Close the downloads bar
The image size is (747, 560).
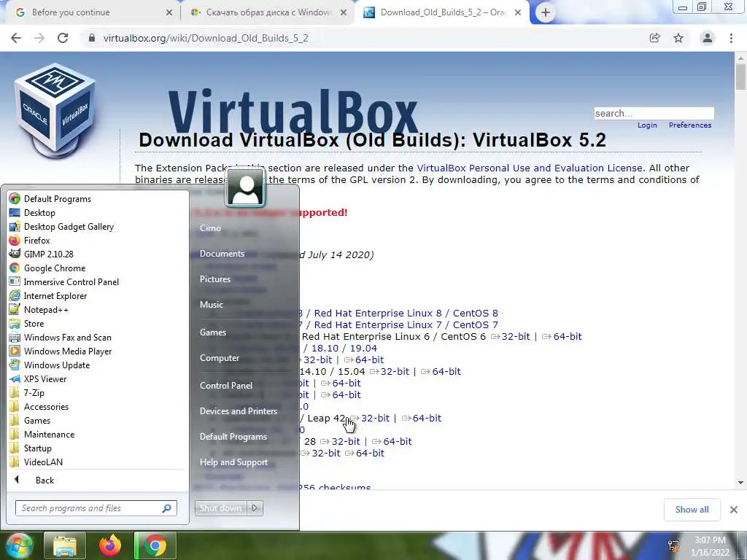734,510
